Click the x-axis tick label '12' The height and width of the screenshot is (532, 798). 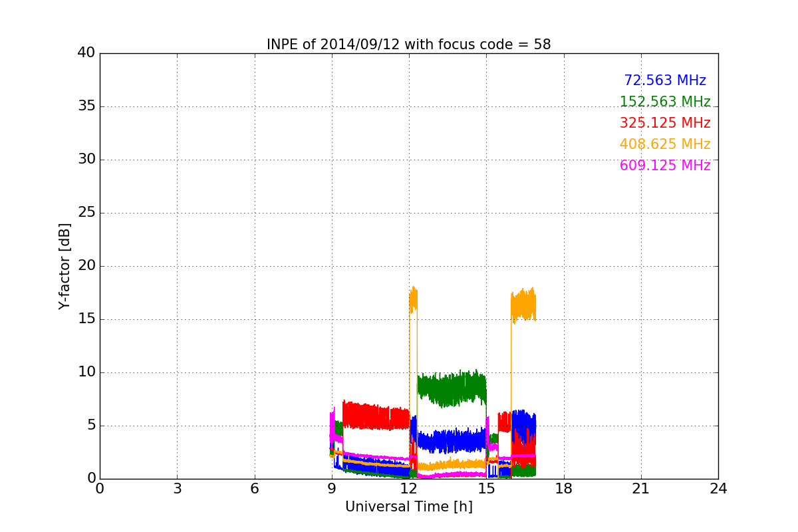pyautogui.click(x=409, y=489)
